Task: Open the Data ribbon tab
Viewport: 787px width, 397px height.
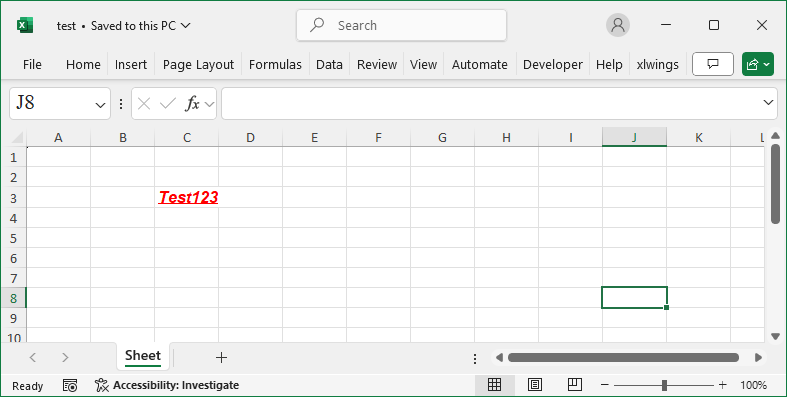Action: pos(329,65)
